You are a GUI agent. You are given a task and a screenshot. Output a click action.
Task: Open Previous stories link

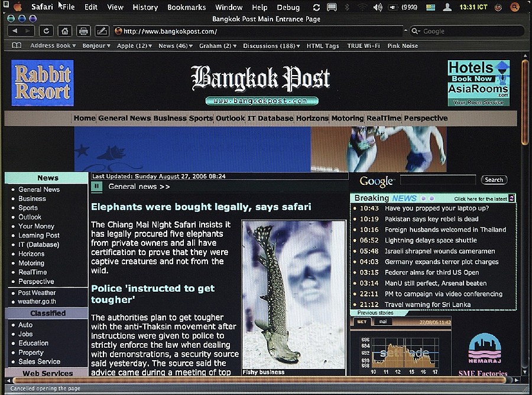375,313
